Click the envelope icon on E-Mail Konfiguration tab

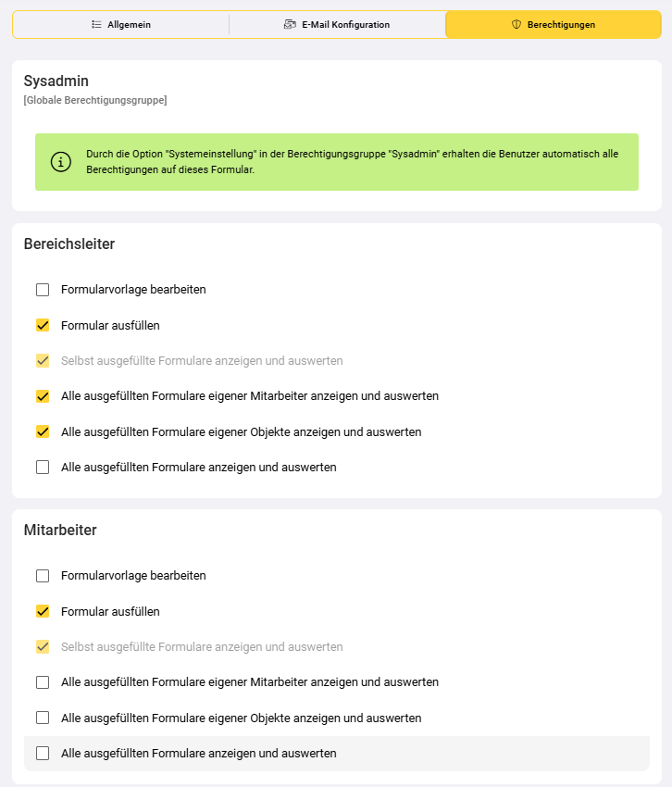click(290, 25)
